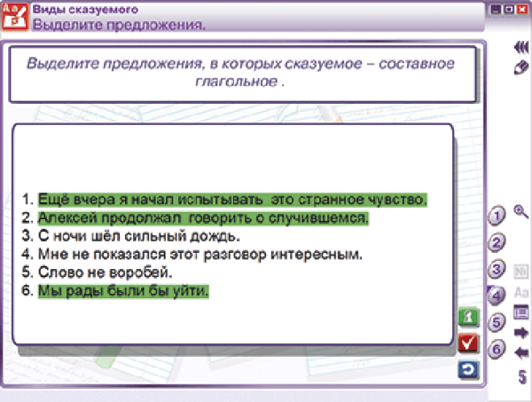Go to exercise page 2

pyautogui.click(x=497, y=242)
